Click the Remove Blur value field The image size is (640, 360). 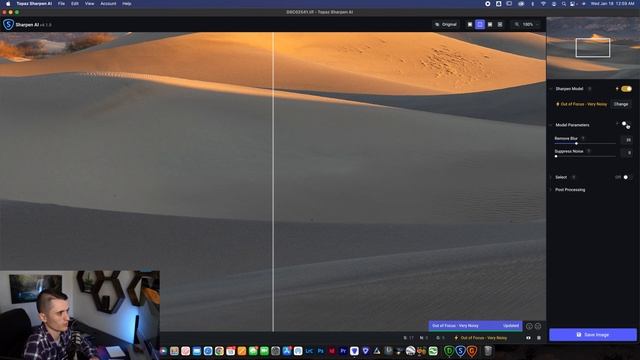click(627, 140)
